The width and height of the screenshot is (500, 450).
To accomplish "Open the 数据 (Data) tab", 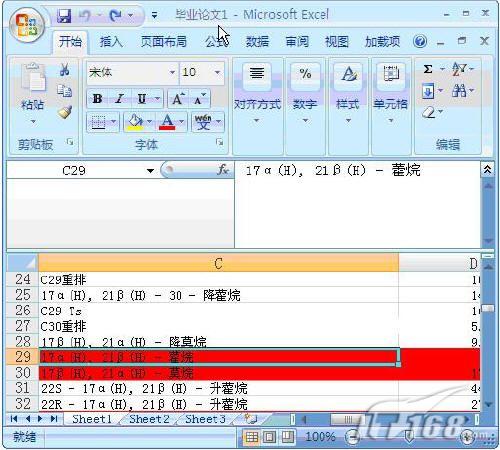I will click(257, 42).
